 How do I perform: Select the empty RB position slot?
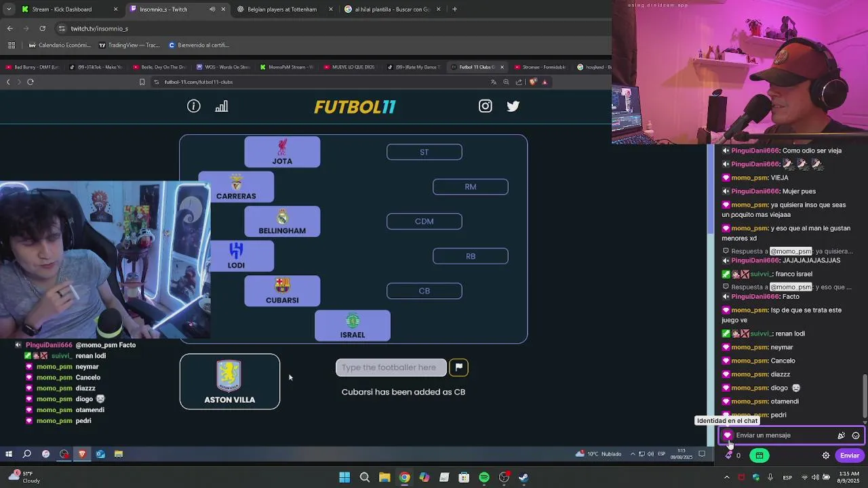coord(471,256)
